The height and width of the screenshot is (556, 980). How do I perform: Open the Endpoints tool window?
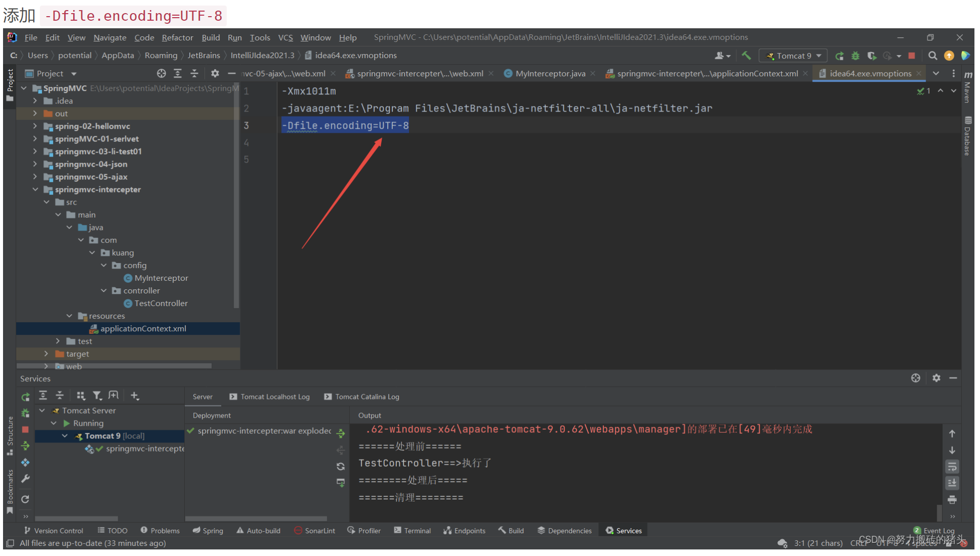tap(464, 531)
